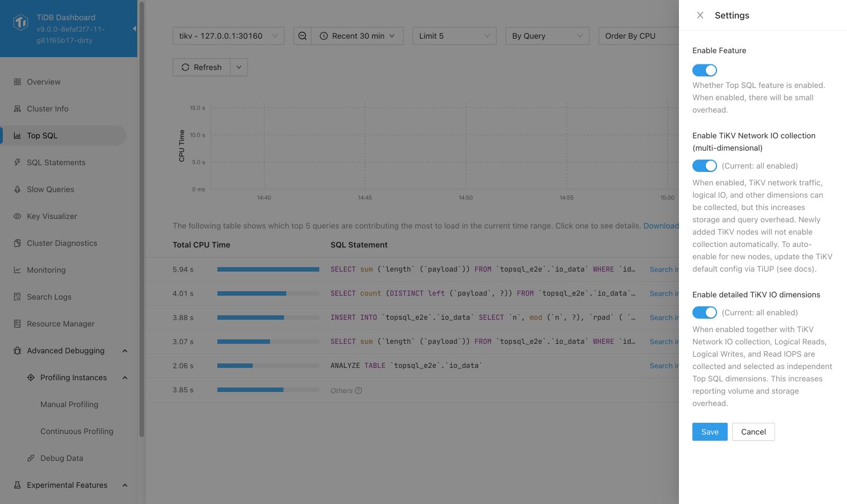The width and height of the screenshot is (847, 504).
Task: Collapse the Experimental Features menu chevron
Action: pyautogui.click(x=125, y=485)
